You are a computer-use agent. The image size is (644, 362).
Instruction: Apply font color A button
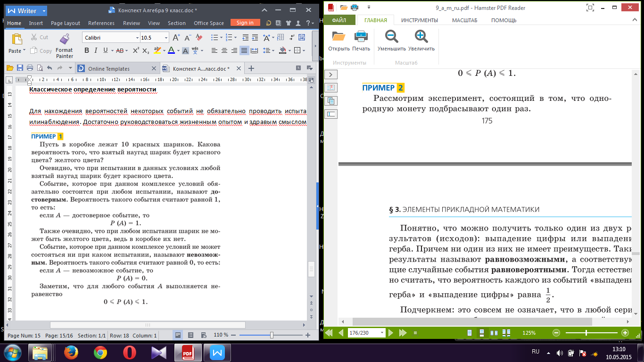click(171, 50)
